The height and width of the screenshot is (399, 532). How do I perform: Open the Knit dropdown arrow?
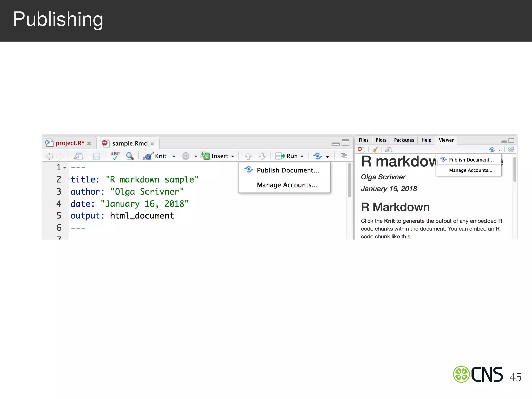[x=174, y=156]
